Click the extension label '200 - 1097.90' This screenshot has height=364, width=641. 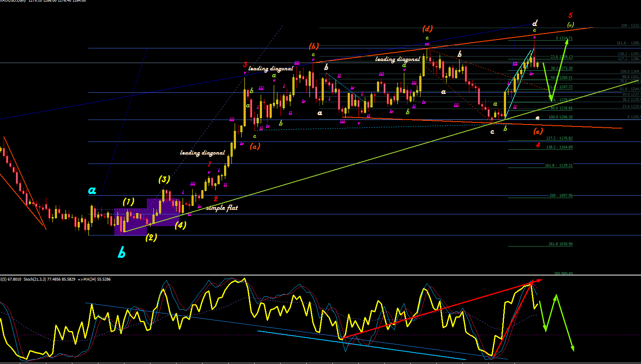(561, 196)
